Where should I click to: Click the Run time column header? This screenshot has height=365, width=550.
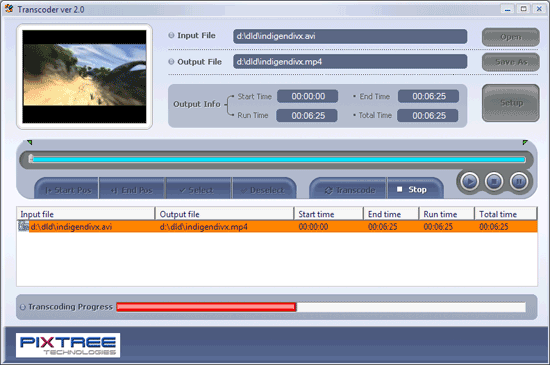(447, 214)
